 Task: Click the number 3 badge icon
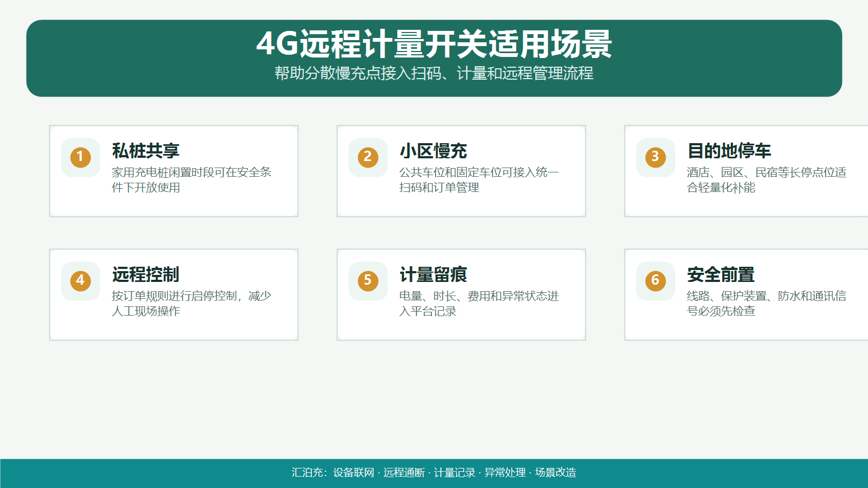(655, 157)
